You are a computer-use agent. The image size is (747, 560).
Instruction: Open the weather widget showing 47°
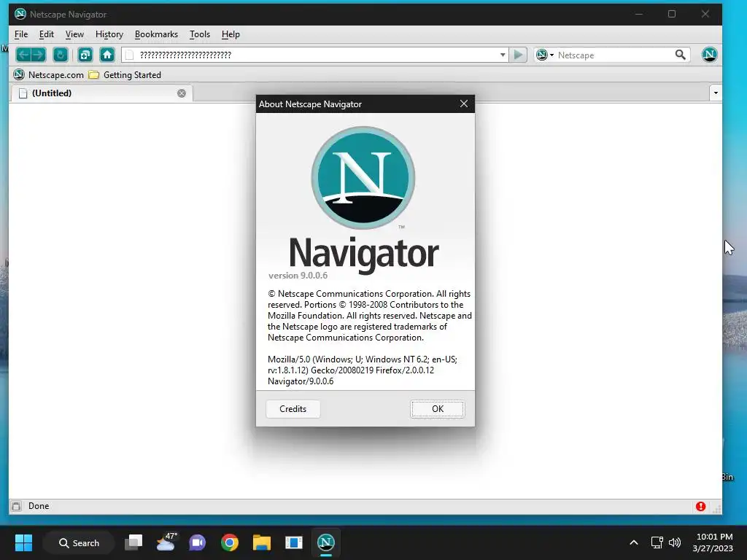[x=166, y=542]
